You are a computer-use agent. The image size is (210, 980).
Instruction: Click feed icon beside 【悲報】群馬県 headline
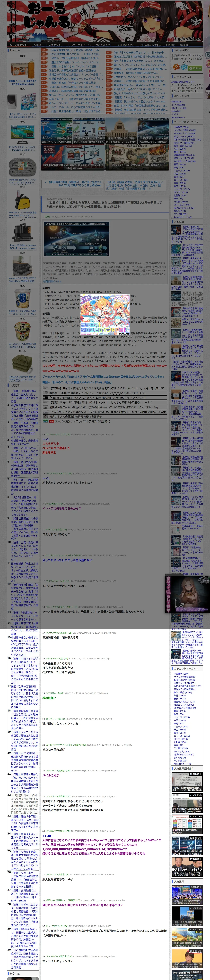45,83
